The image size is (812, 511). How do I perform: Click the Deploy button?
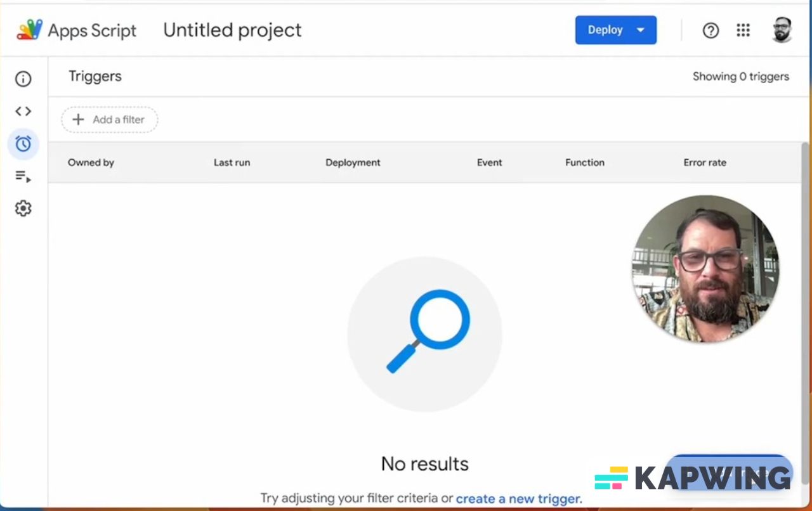coord(615,30)
